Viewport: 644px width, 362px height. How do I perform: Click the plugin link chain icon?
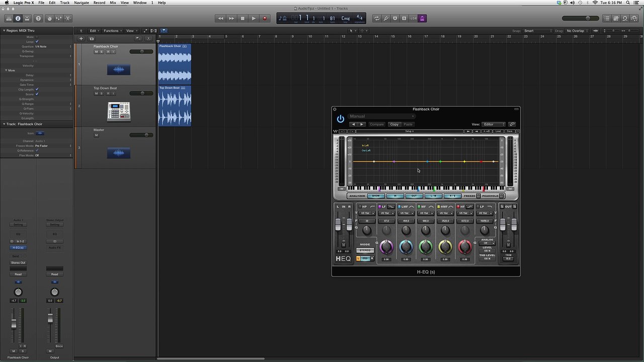coord(512,124)
